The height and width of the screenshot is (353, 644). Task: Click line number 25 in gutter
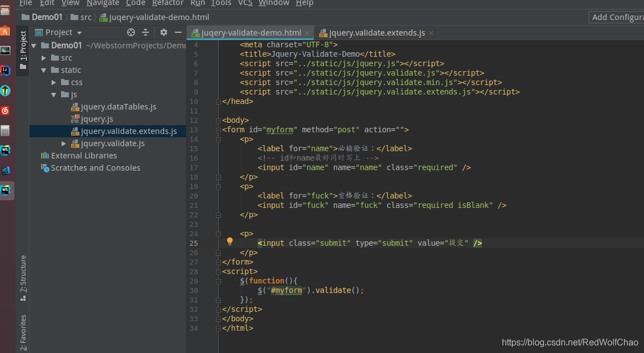pyautogui.click(x=193, y=243)
